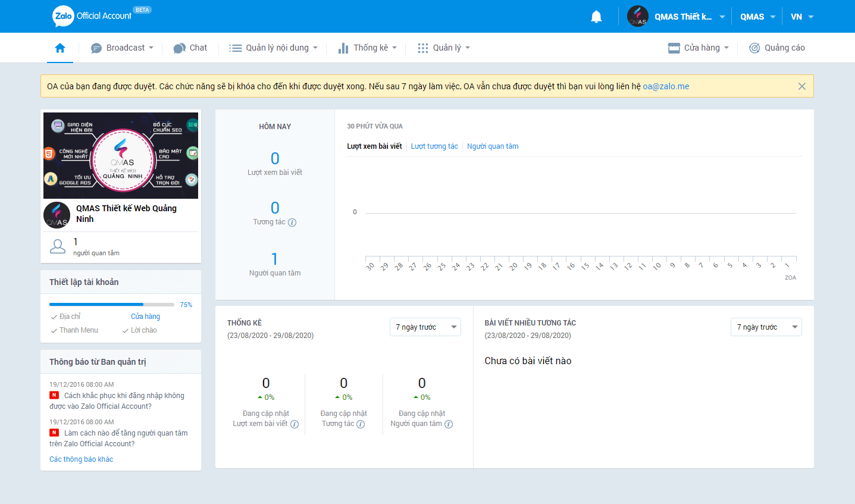Go to the Home icon tab
The image size is (855, 504).
pyautogui.click(x=60, y=48)
